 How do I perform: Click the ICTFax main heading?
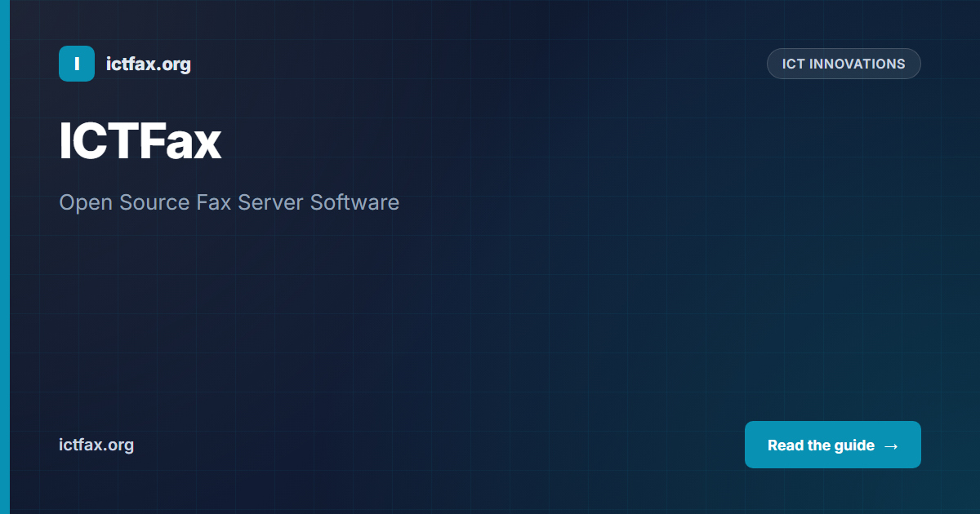[140, 141]
